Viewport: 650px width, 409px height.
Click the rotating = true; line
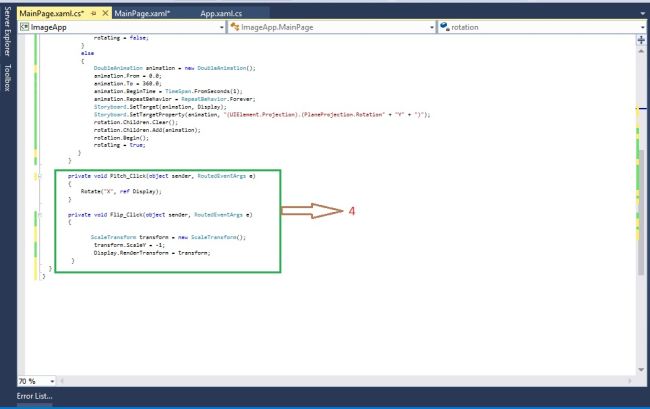point(119,145)
